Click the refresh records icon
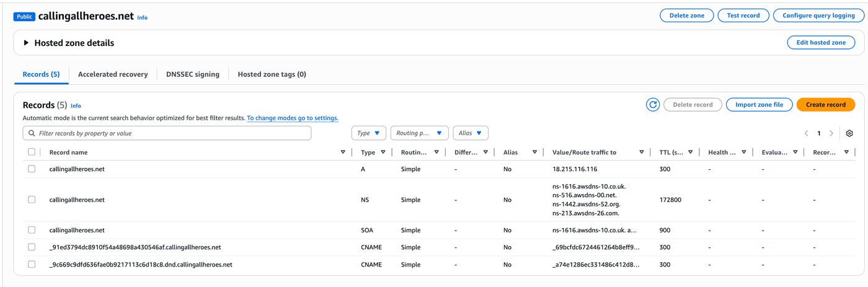The width and height of the screenshot is (868, 287). (652, 105)
